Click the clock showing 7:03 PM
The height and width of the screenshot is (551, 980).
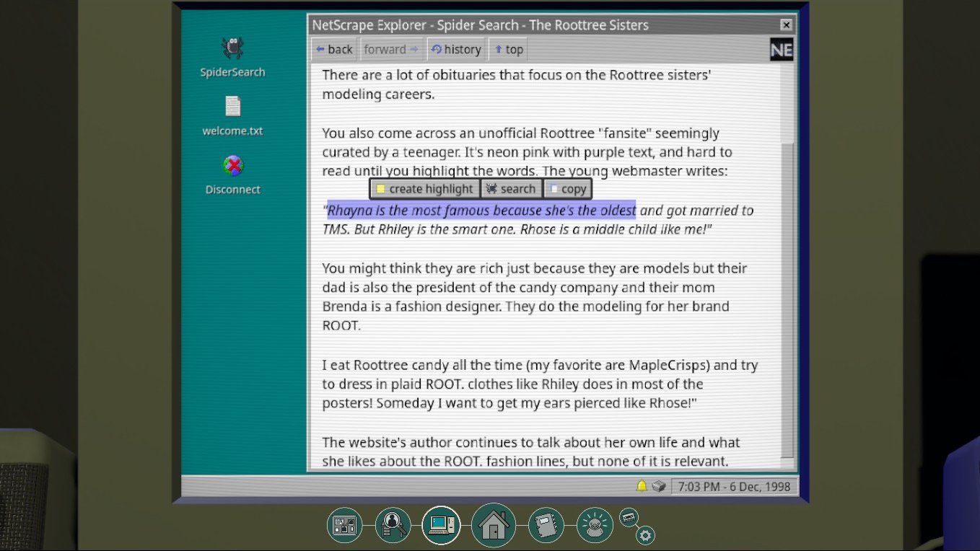(x=734, y=486)
